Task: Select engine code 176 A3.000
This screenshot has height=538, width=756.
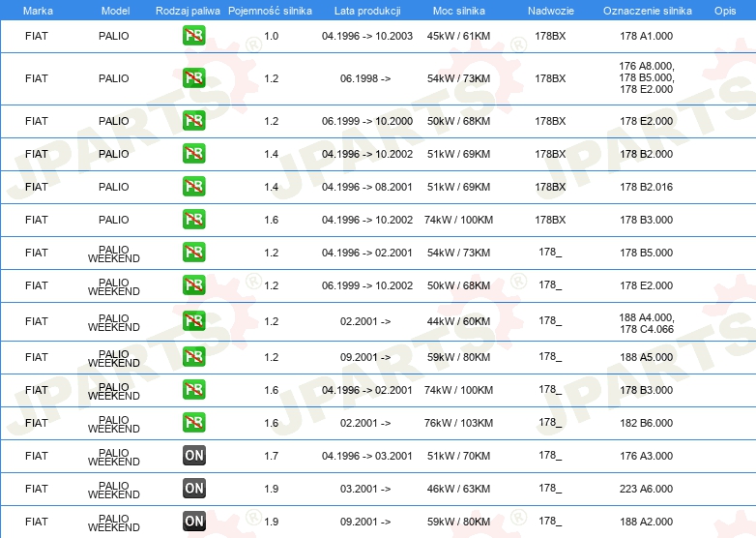Action: 646,456
